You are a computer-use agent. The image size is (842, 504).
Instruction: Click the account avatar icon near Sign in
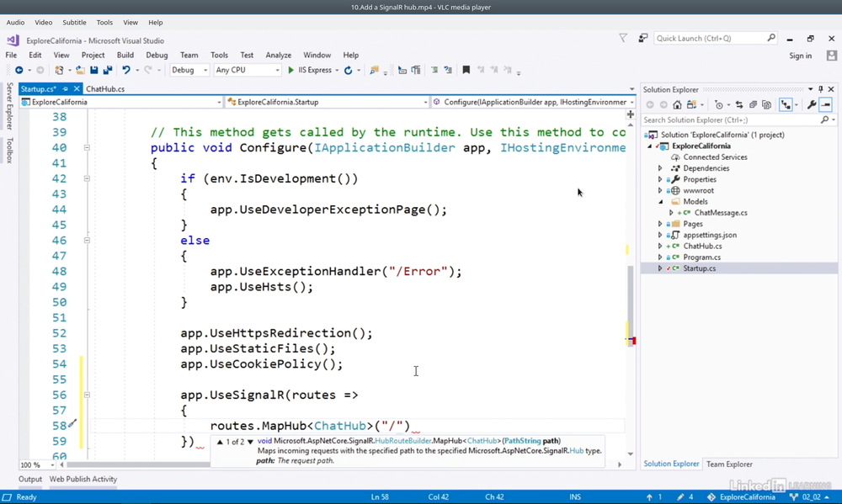click(832, 56)
